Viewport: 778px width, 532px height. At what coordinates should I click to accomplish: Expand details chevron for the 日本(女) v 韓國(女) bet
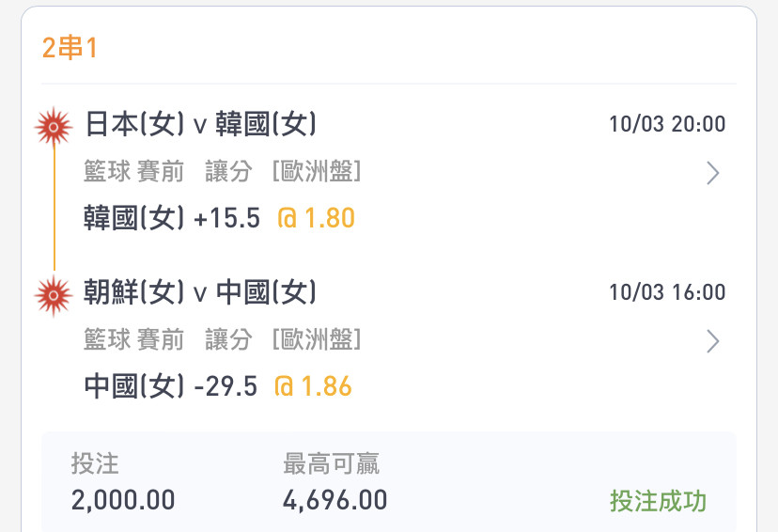click(713, 173)
